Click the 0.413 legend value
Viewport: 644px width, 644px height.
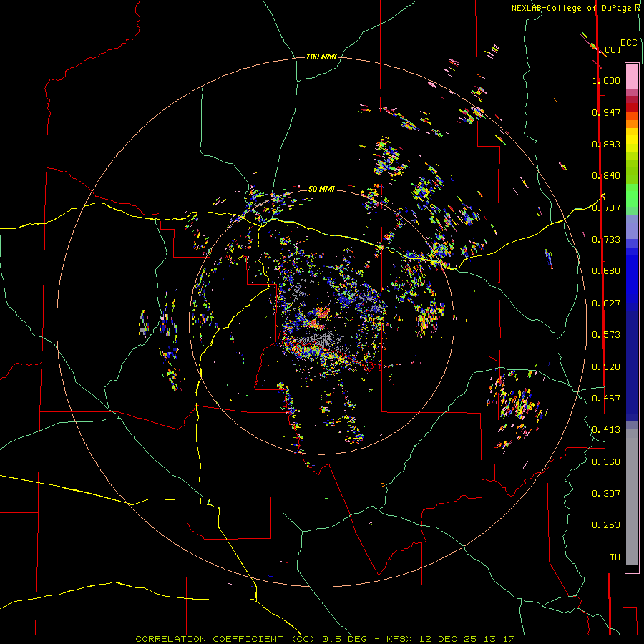(x=606, y=430)
